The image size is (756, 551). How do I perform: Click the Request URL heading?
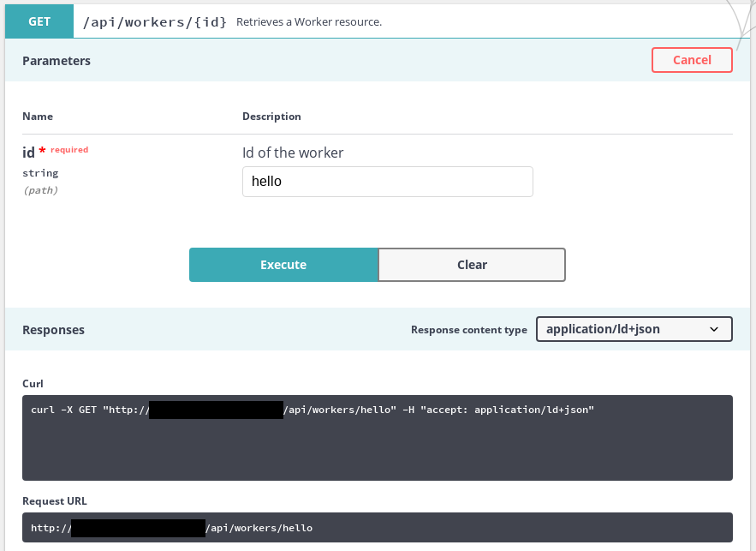55,501
